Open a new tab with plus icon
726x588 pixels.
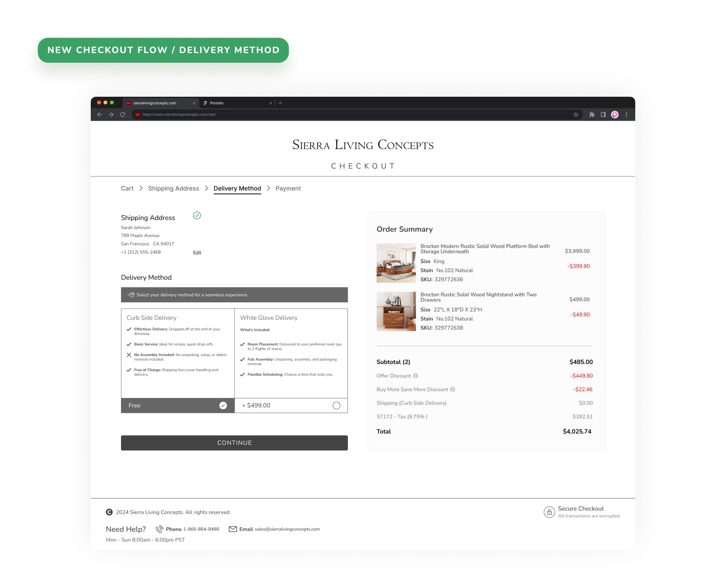(x=280, y=103)
